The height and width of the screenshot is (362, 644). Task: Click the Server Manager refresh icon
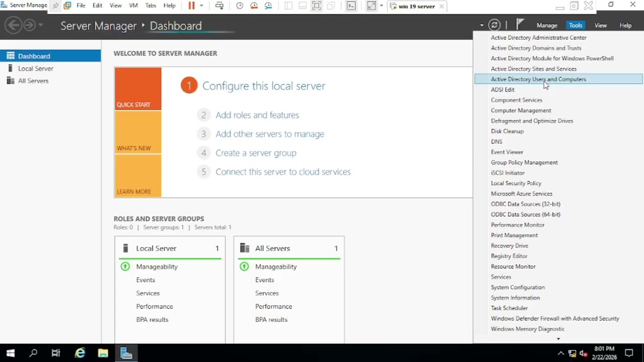pyautogui.click(x=495, y=25)
